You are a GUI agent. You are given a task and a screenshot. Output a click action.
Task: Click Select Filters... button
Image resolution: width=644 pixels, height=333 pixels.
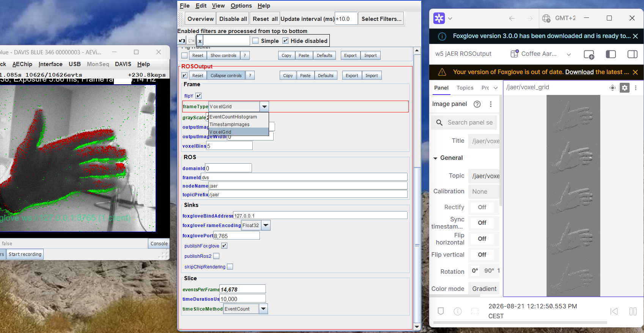(x=381, y=19)
